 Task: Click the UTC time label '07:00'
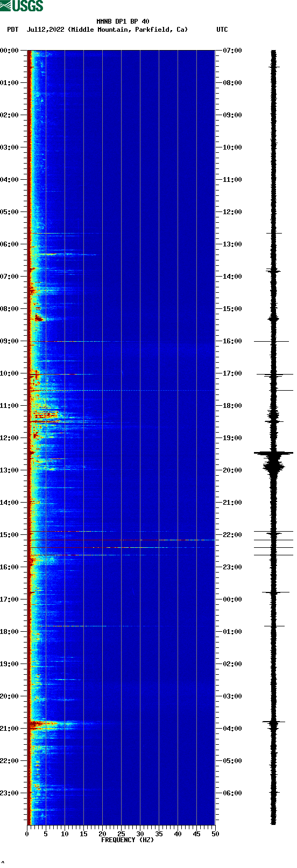click(x=232, y=51)
